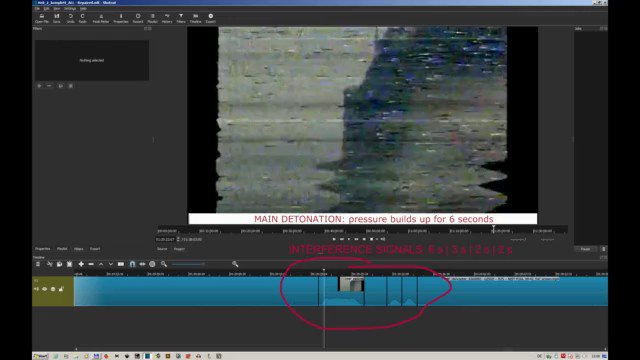Switch to the Filters tab at the bottom
This screenshot has height=360, width=640.
point(79,249)
